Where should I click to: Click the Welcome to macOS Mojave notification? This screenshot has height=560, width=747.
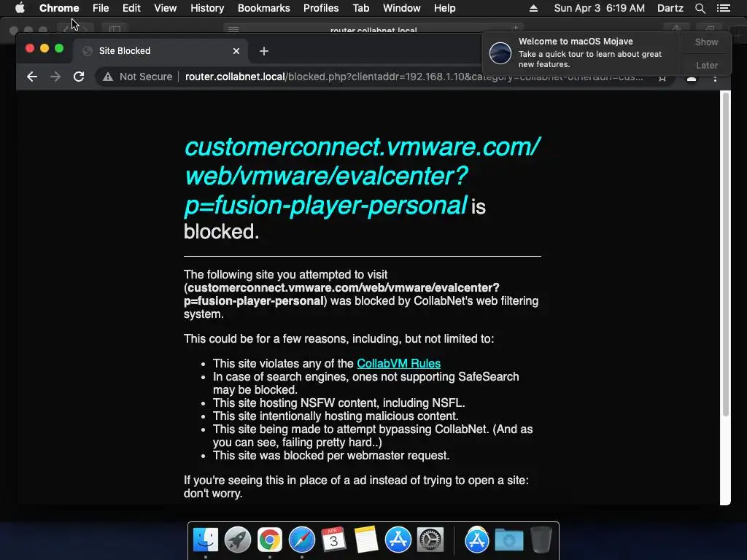coord(581,52)
